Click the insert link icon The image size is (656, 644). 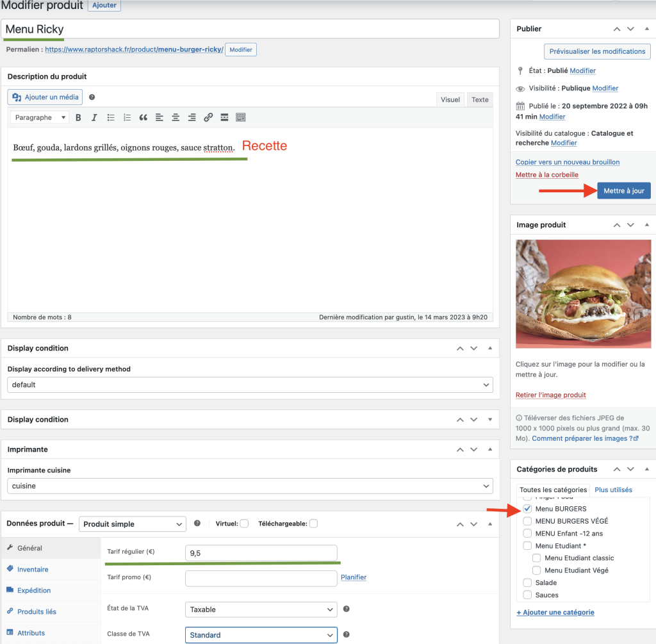(208, 117)
